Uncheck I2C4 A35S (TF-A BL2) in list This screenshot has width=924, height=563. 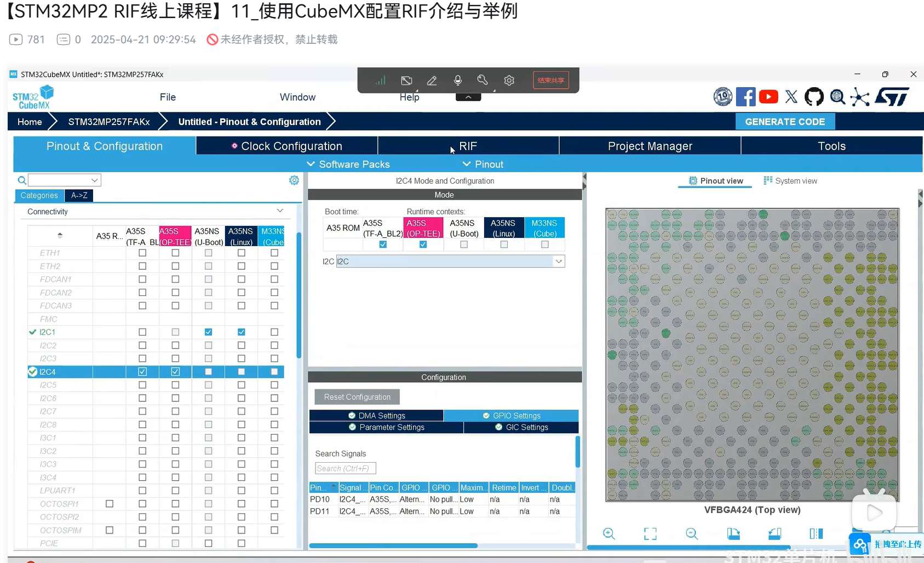point(142,372)
